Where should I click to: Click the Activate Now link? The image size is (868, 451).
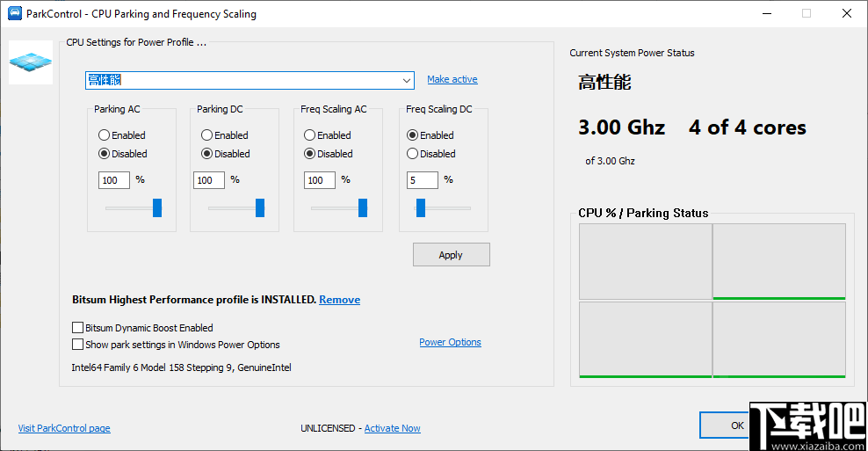tap(393, 428)
